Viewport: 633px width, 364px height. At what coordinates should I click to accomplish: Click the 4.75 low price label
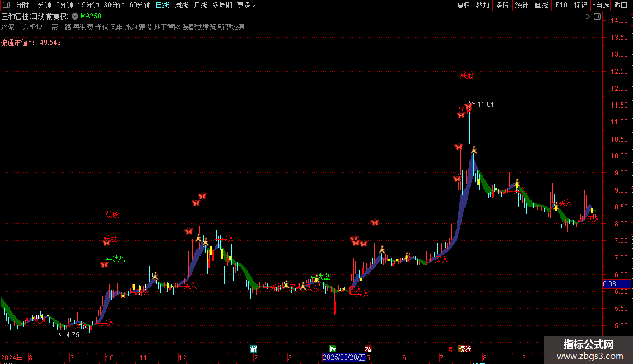[73, 334]
